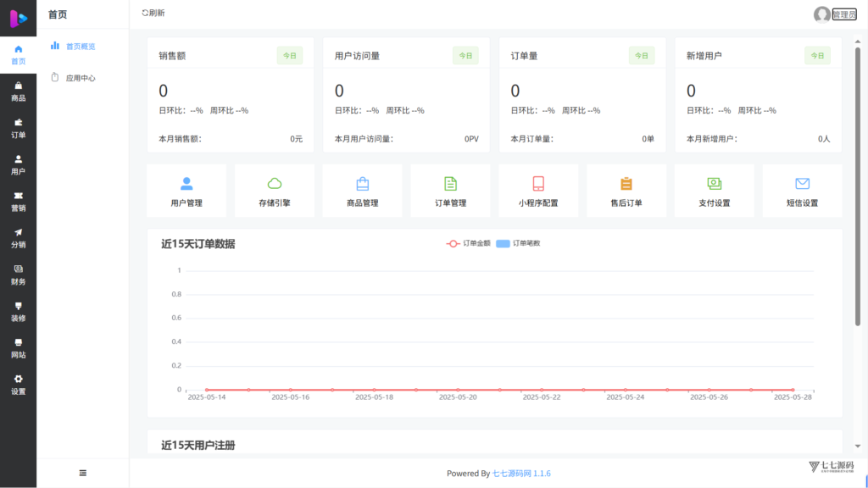Click the 管理员 username label
Viewport: 868px width, 488px height.
point(844,15)
